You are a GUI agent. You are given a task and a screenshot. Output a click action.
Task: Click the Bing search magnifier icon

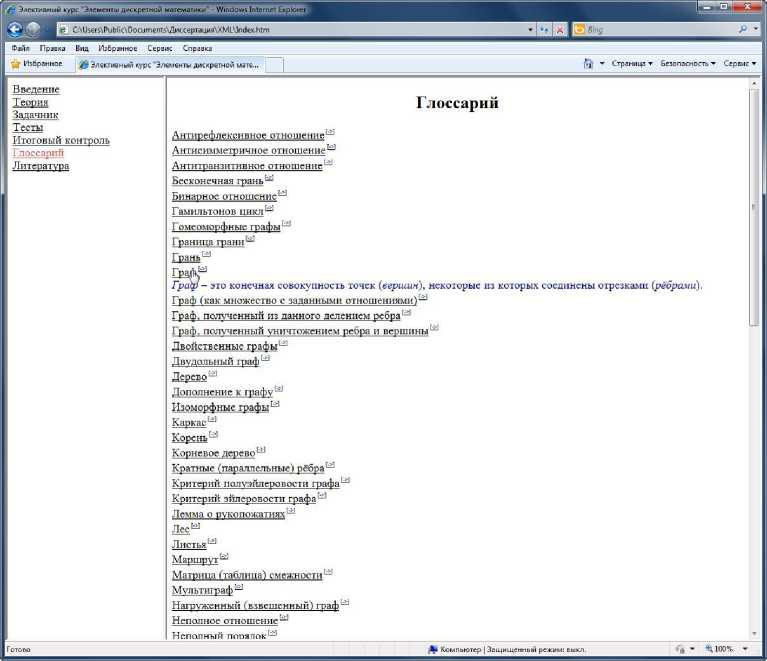pyautogui.click(x=743, y=29)
